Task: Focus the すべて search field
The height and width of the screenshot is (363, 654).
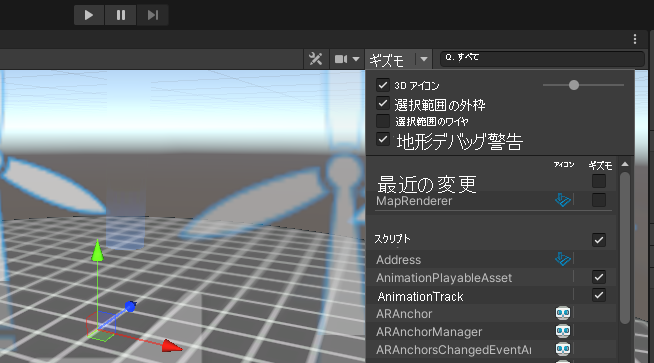Action: tap(542, 58)
